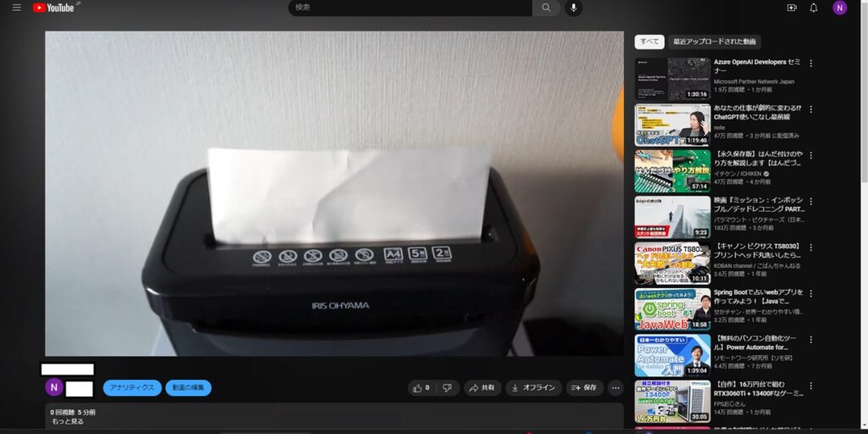Dislike the video with thumbs down
Viewport: 868px width, 434px height.
click(448, 388)
